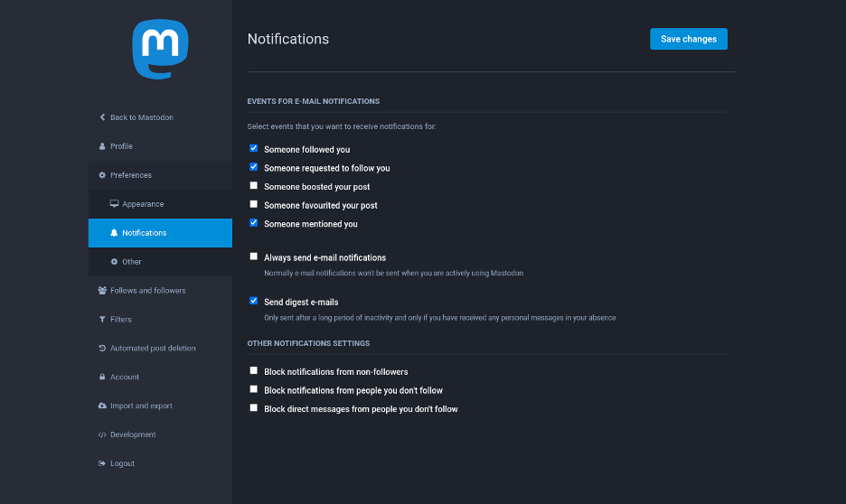The width and height of the screenshot is (846, 504).
Task: Check Block notifications from non-followers
Action: point(254,370)
